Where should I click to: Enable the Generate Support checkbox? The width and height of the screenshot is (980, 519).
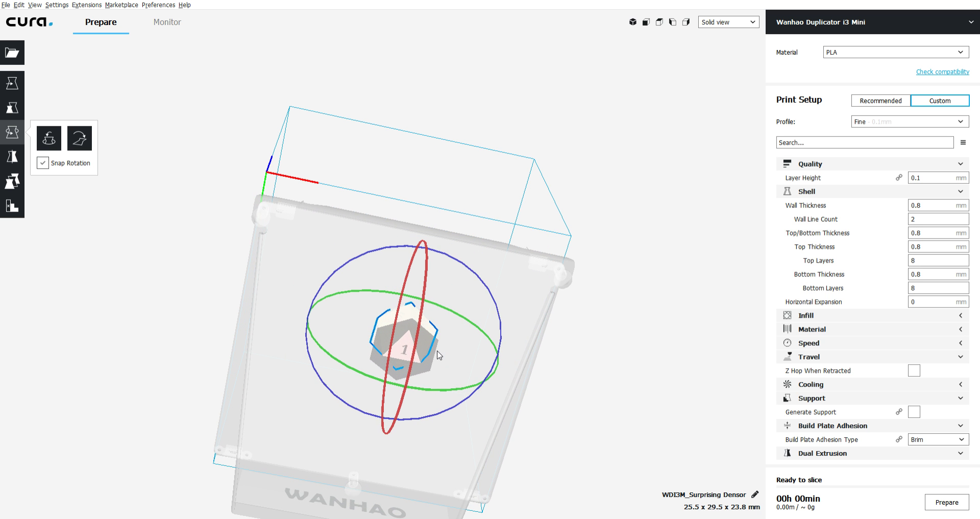914,412
